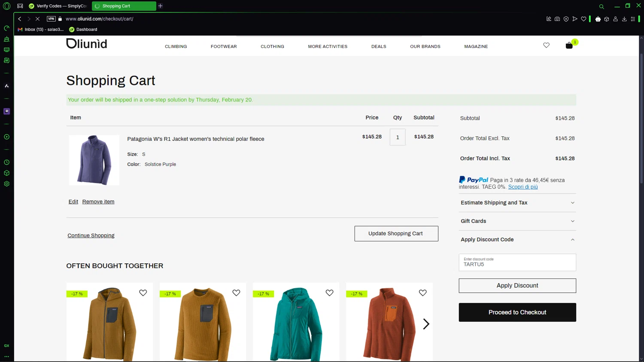Click the Oliunid logo
Viewport: 644px width, 362px height.
pyautogui.click(x=87, y=43)
